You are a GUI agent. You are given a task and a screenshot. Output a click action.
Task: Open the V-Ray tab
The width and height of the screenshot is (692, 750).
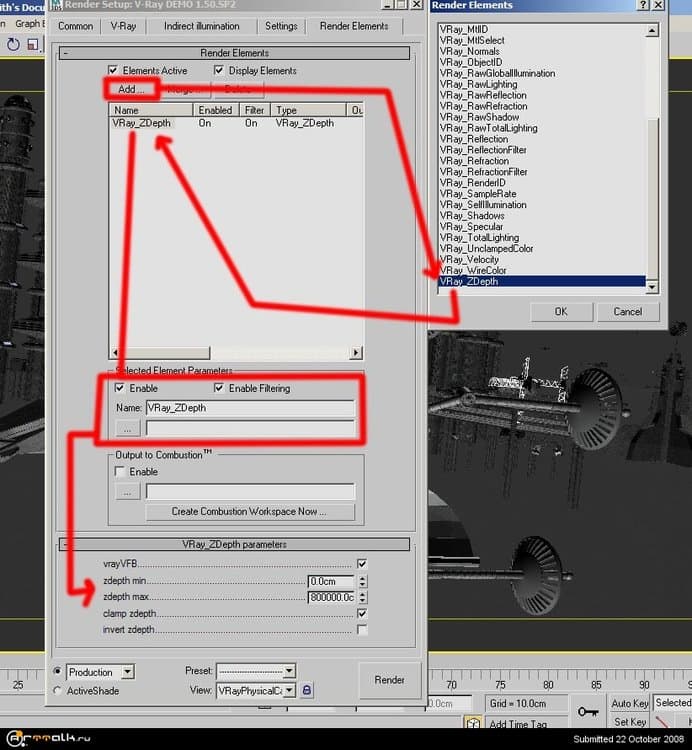124,26
